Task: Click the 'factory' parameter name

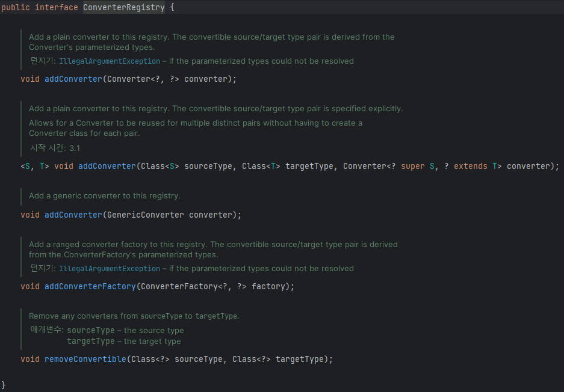Action: tap(268, 286)
